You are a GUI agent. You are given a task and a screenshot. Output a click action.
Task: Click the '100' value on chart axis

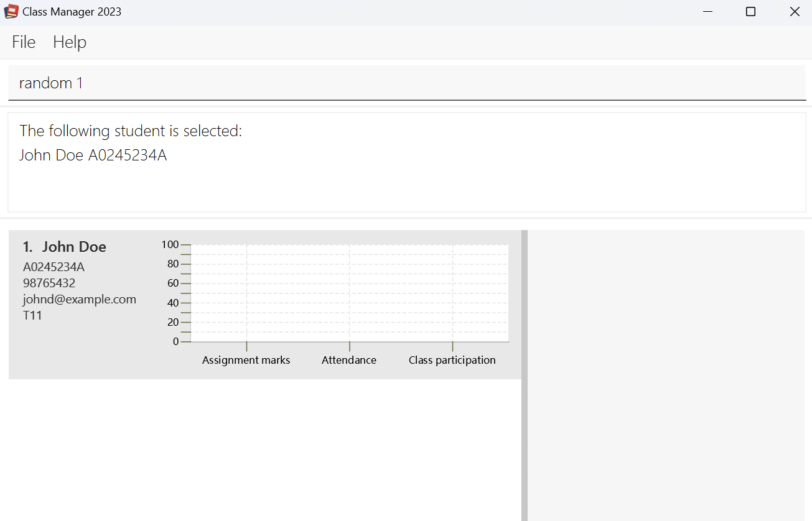click(x=170, y=244)
